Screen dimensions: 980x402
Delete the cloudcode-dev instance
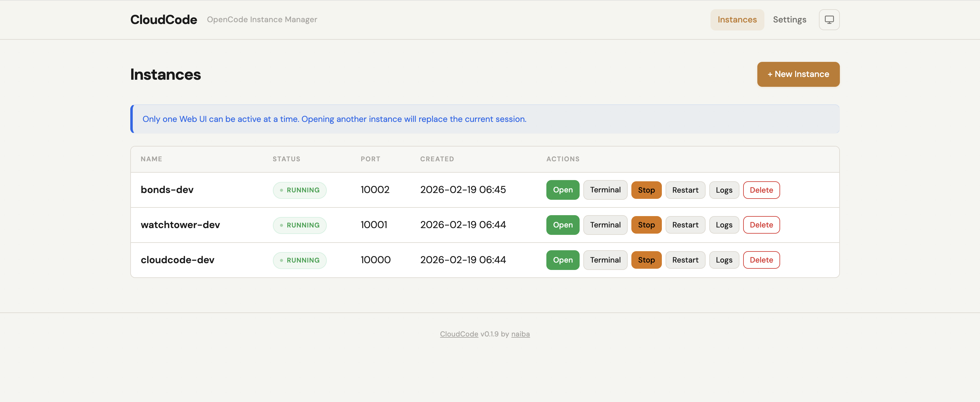(x=761, y=260)
